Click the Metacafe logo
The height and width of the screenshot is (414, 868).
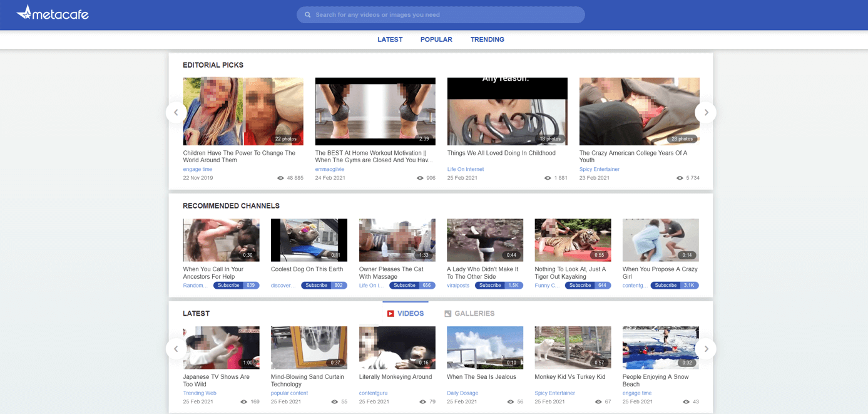click(53, 14)
